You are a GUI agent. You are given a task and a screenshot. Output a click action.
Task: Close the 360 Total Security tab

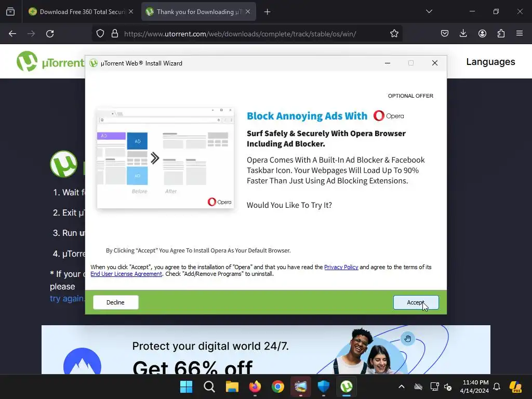131,11
